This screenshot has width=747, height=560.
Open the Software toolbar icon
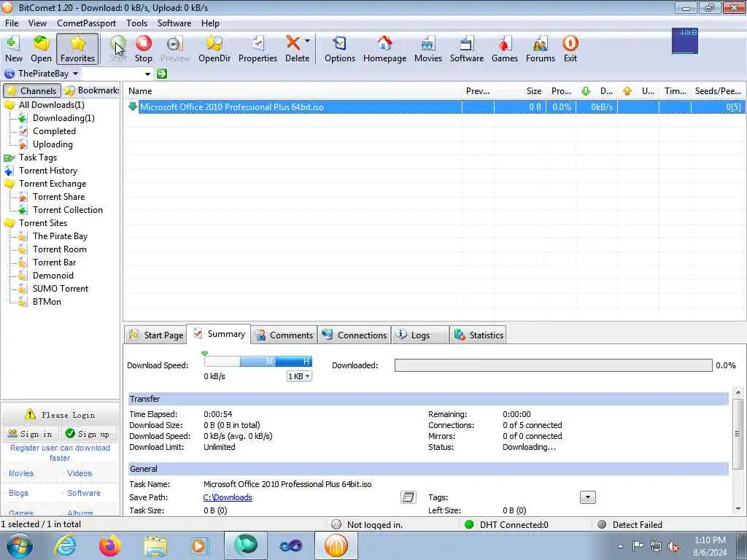pyautogui.click(x=467, y=49)
